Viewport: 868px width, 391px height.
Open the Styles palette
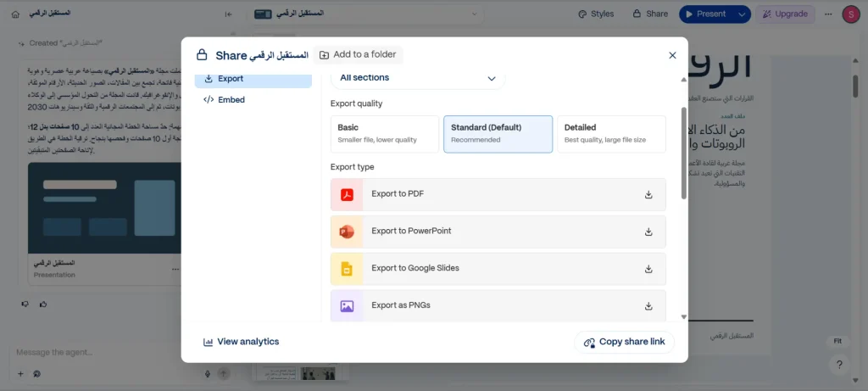[596, 14]
